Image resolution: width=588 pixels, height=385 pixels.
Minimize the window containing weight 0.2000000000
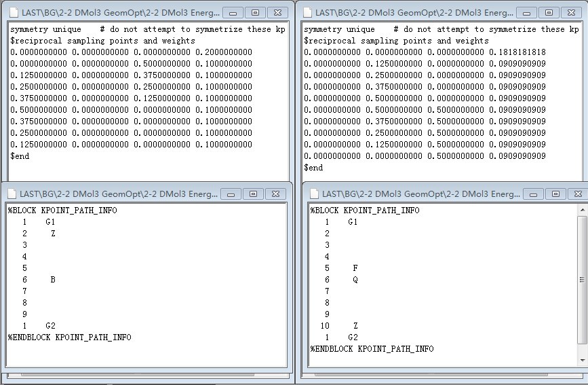[x=233, y=13]
